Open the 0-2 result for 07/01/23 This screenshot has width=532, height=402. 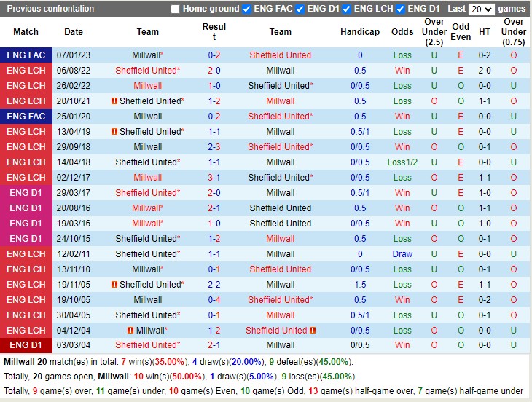[x=214, y=55]
